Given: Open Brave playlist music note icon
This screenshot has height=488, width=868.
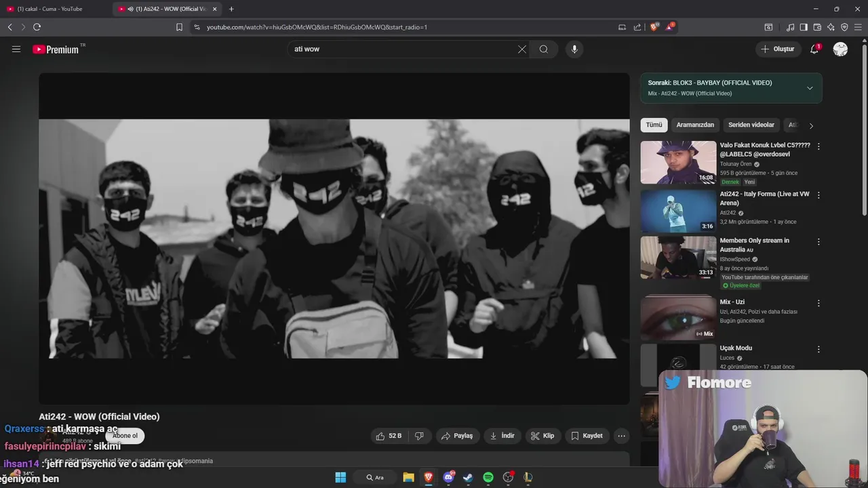Looking at the screenshot, I should (790, 27).
